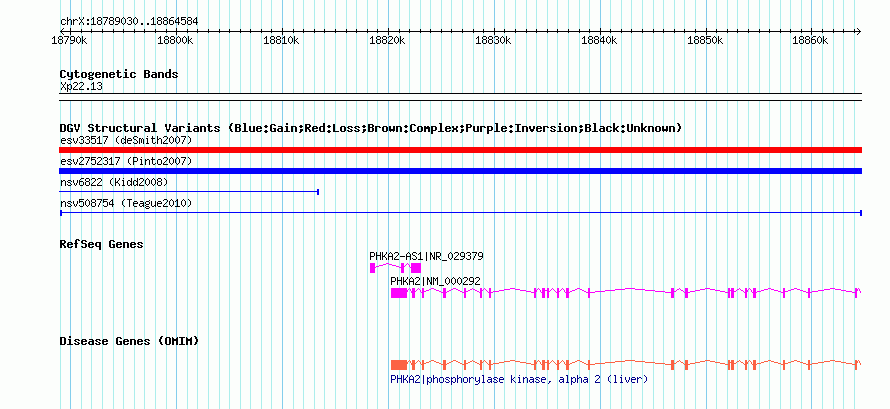Open the PHKA2-AS1|NR_029379 gene label
This screenshot has width=890, height=409.
(426, 256)
